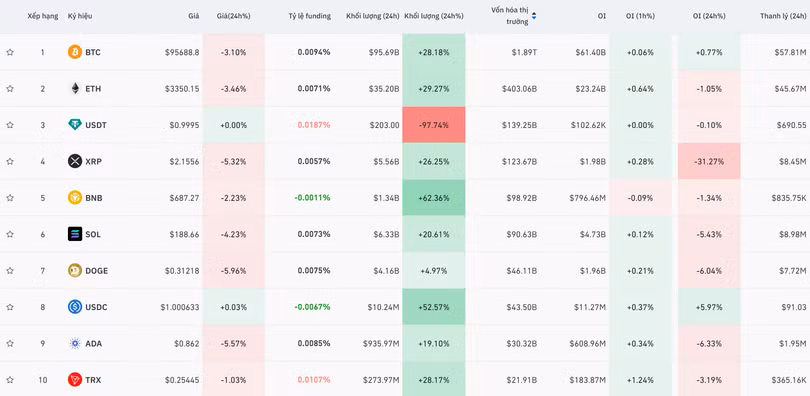Click the Solana SOL icon

(75, 234)
